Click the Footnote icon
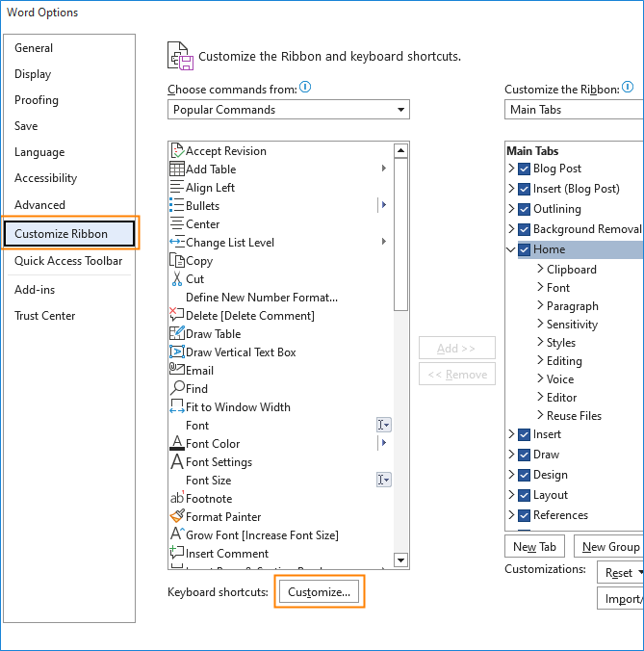 177,498
